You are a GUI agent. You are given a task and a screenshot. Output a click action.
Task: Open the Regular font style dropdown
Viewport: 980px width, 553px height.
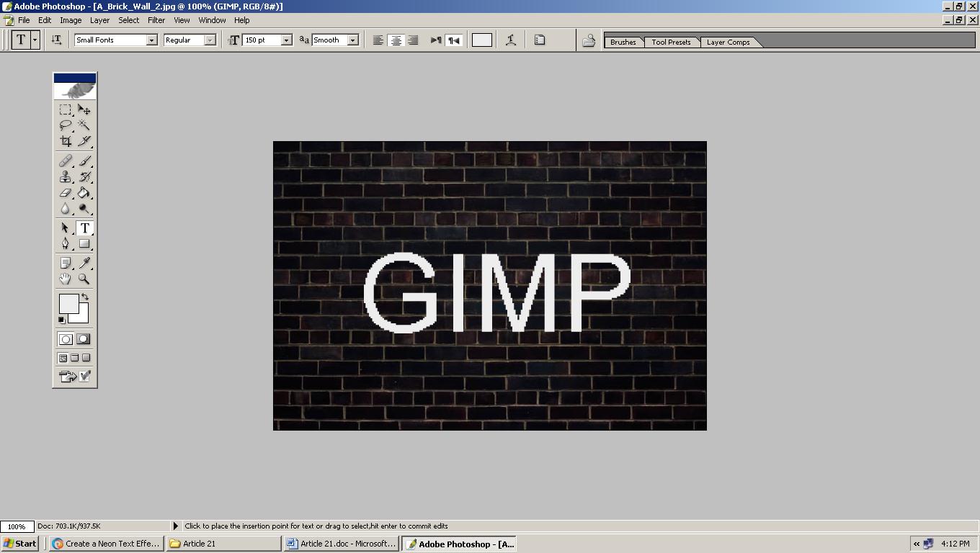tap(210, 40)
